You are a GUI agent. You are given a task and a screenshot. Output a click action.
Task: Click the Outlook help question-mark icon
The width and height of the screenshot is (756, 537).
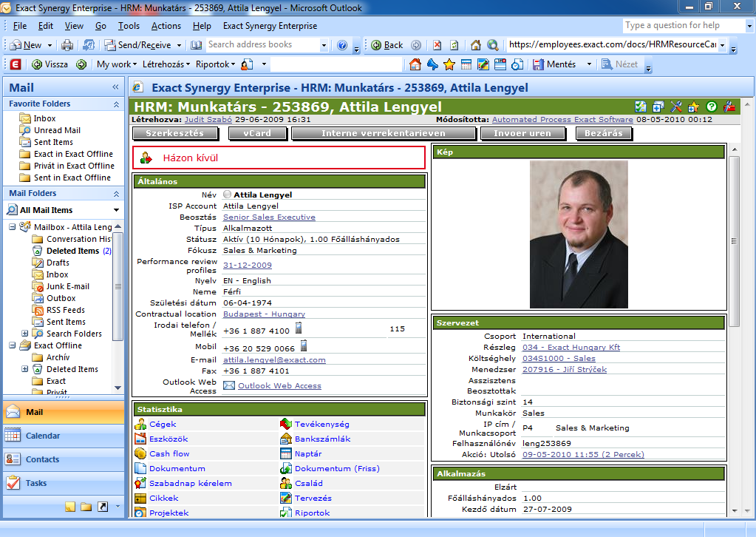click(342, 45)
